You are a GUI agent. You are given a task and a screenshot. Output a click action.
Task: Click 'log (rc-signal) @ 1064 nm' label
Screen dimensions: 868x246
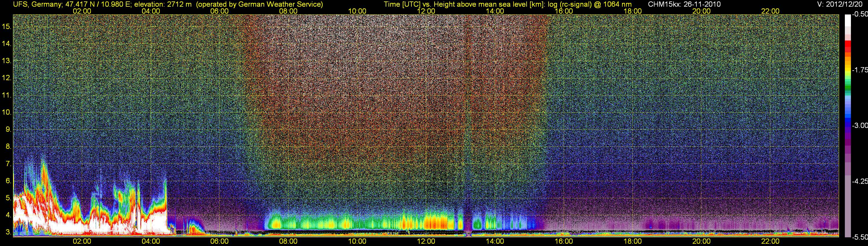(x=590, y=4)
